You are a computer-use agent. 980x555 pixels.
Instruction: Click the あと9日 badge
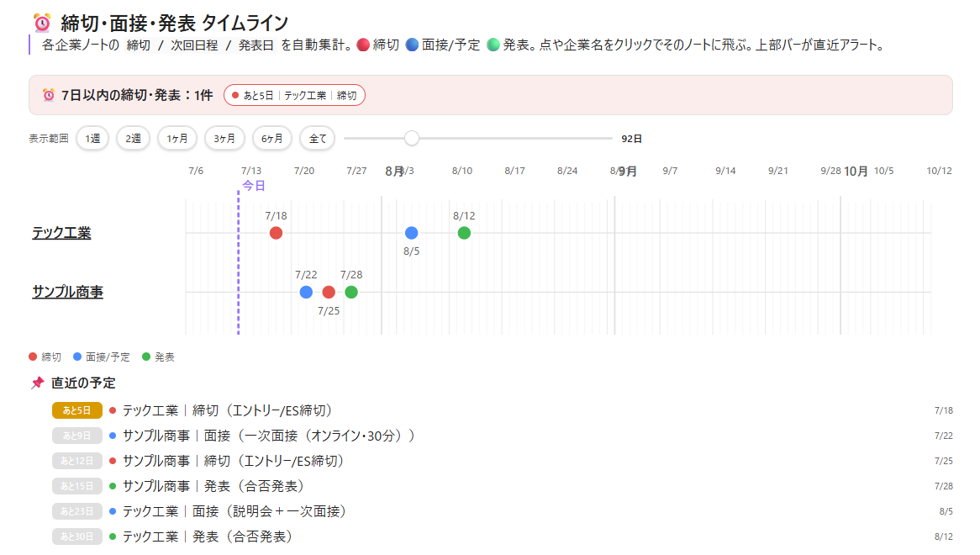[76, 436]
